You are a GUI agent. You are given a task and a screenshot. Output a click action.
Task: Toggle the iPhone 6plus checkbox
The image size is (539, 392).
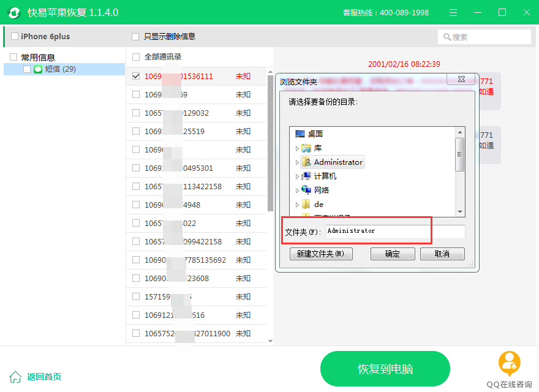[x=15, y=37]
